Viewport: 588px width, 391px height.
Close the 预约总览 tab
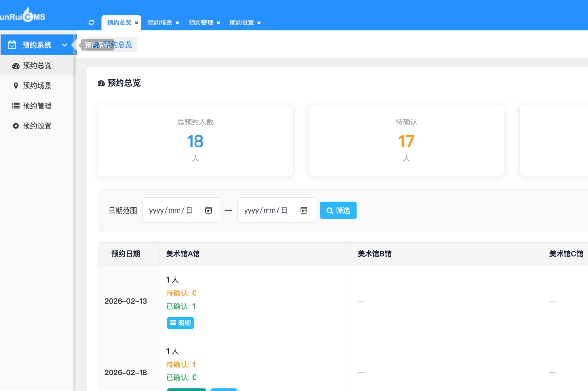(137, 23)
